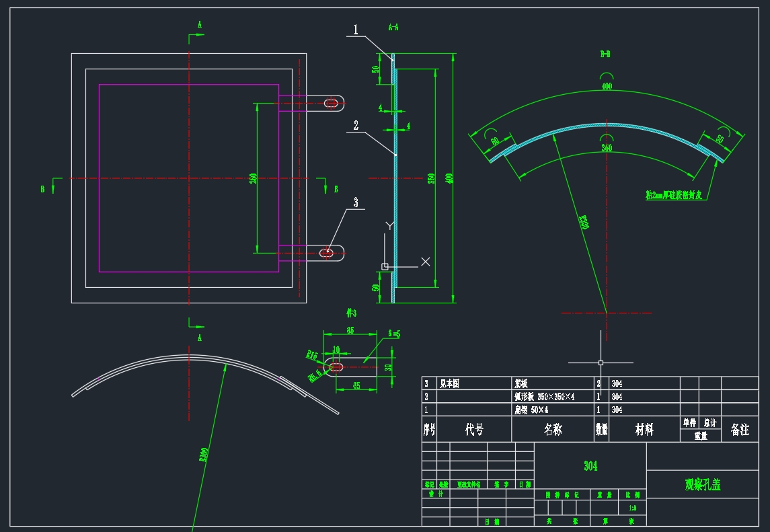The width and height of the screenshot is (770, 532).
Task: Click the lower slotted hole on the lug
Action: coord(327,253)
